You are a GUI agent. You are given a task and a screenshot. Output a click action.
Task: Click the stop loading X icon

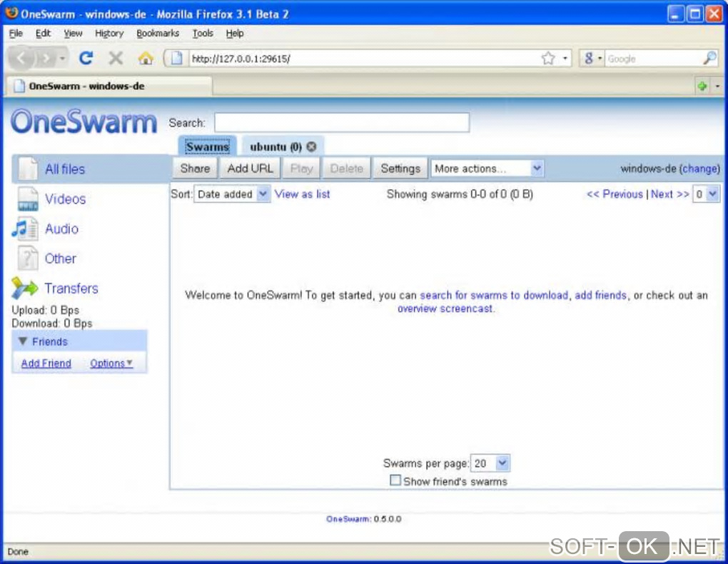click(x=116, y=59)
